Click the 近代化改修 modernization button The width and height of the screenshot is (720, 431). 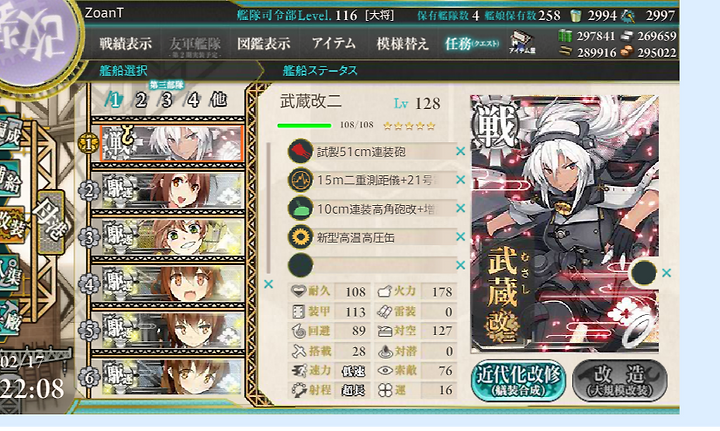pos(518,380)
